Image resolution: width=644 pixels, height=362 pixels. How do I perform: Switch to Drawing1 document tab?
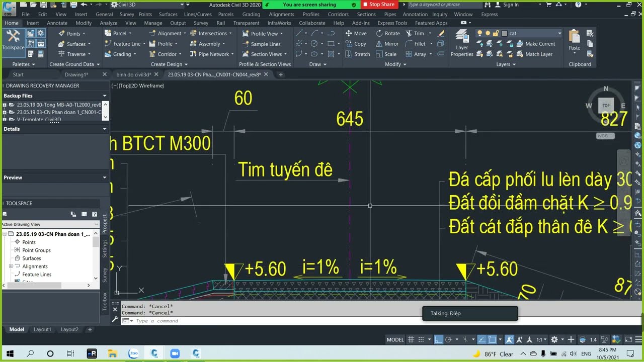[76, 74]
